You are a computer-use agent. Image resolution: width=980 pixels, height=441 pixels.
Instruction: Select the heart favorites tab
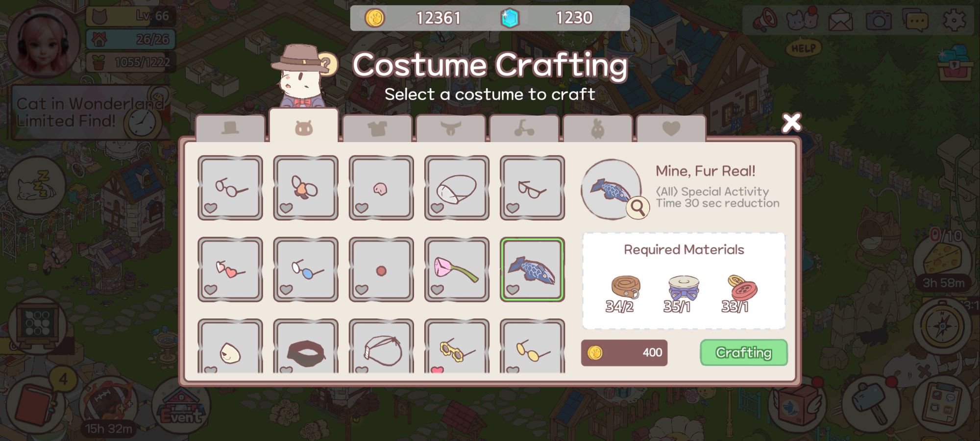click(671, 128)
